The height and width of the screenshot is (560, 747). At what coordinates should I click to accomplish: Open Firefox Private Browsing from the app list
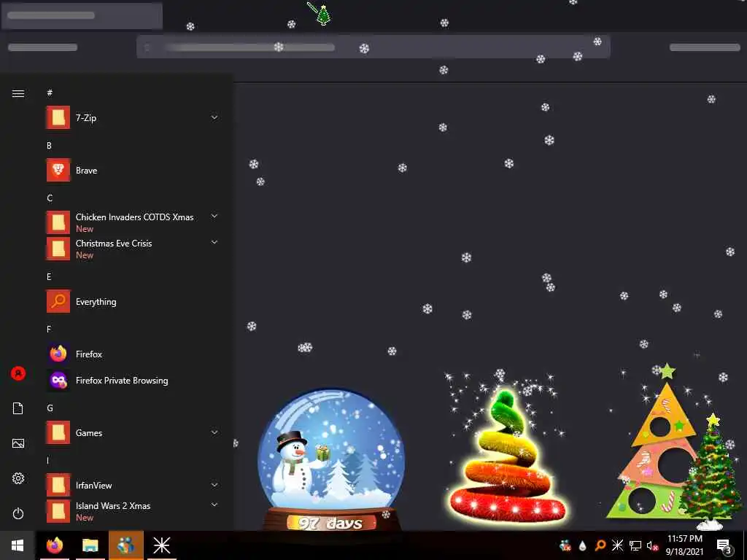click(133, 380)
